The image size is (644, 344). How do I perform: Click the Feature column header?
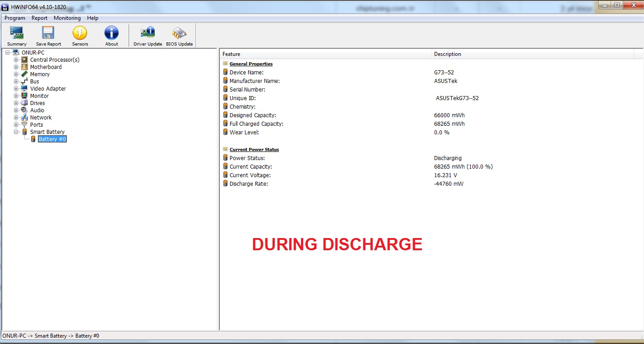(x=325, y=54)
